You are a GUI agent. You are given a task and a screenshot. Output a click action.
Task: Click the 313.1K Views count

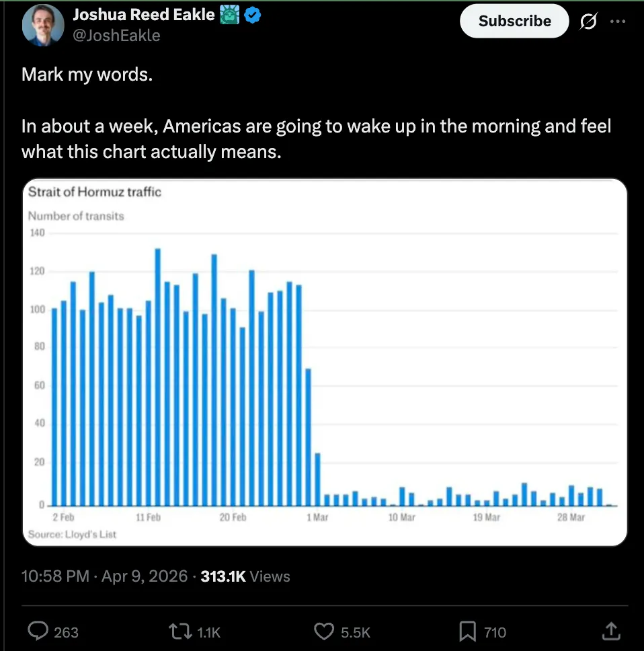point(245,576)
